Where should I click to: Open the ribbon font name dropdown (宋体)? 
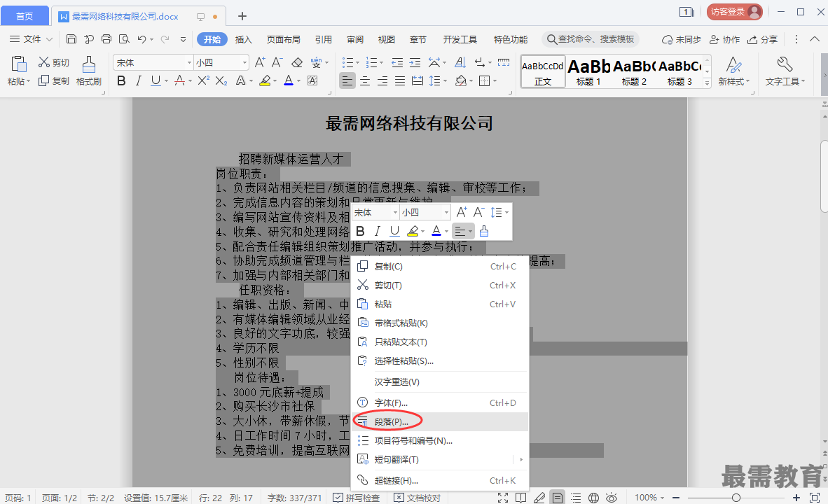pyautogui.click(x=189, y=63)
